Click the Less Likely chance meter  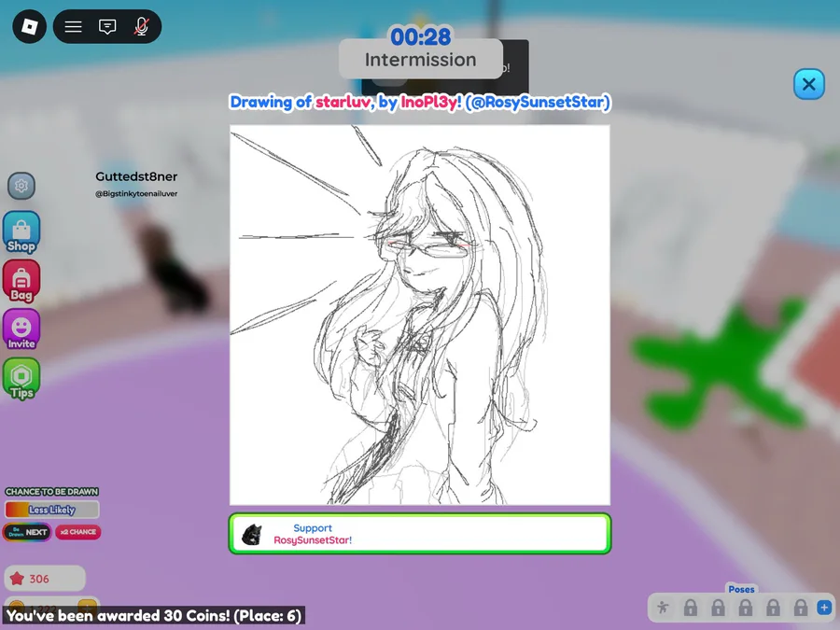pos(52,510)
